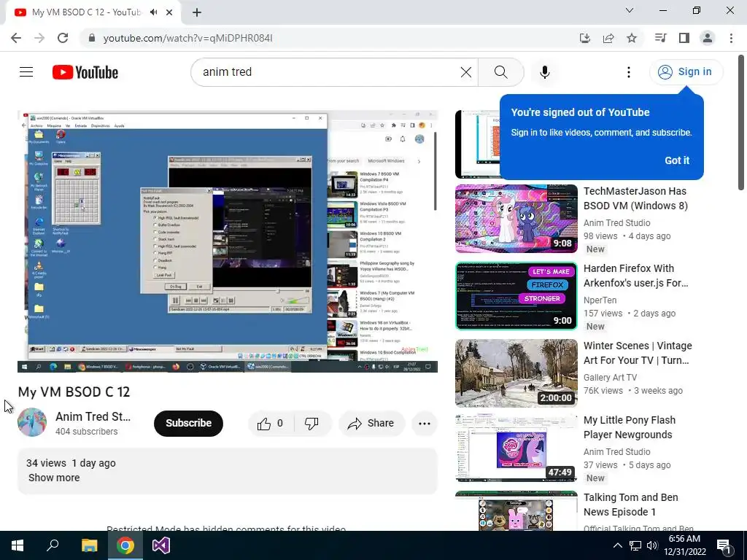Image resolution: width=747 pixels, height=560 pixels.
Task: Click the Share button under video
Action: coord(371,424)
